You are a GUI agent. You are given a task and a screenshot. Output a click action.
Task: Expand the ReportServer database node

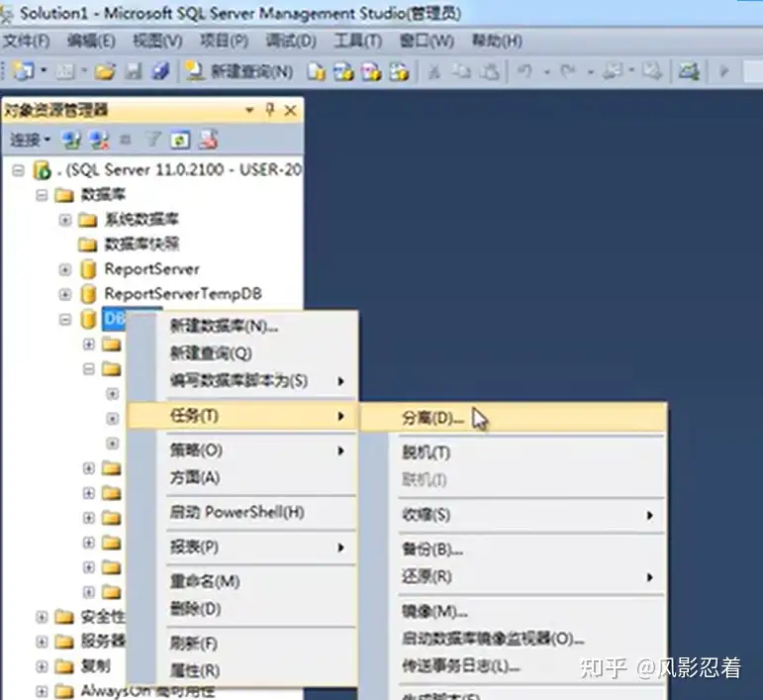point(64,269)
